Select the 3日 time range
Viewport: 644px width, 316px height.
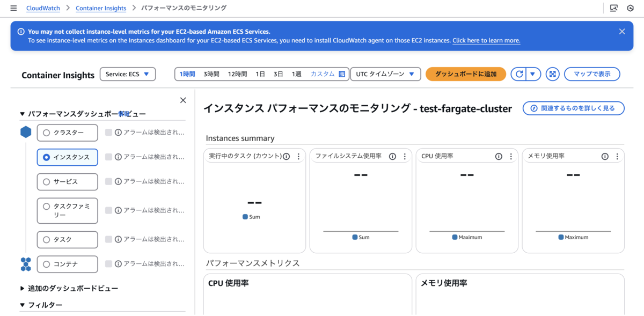(278, 74)
